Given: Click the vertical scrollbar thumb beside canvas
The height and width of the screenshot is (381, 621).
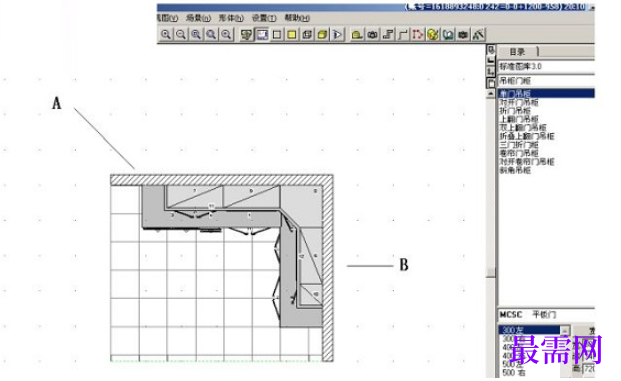Looking at the screenshot, I should (491, 272).
